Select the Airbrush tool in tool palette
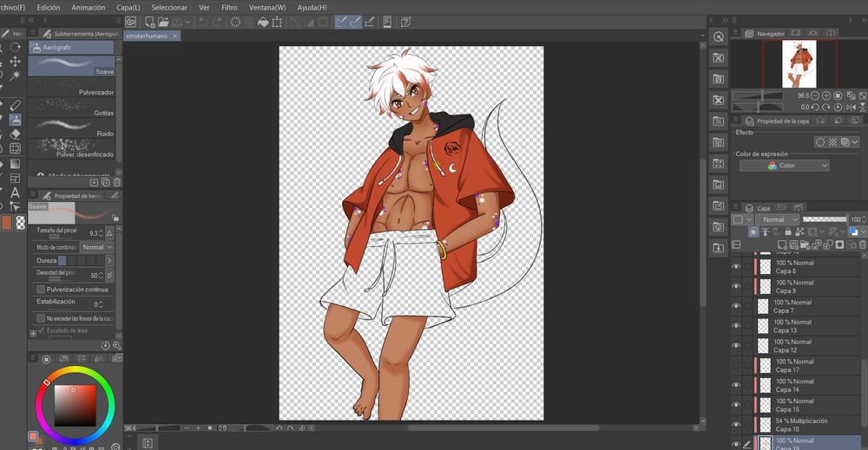 [x=15, y=120]
